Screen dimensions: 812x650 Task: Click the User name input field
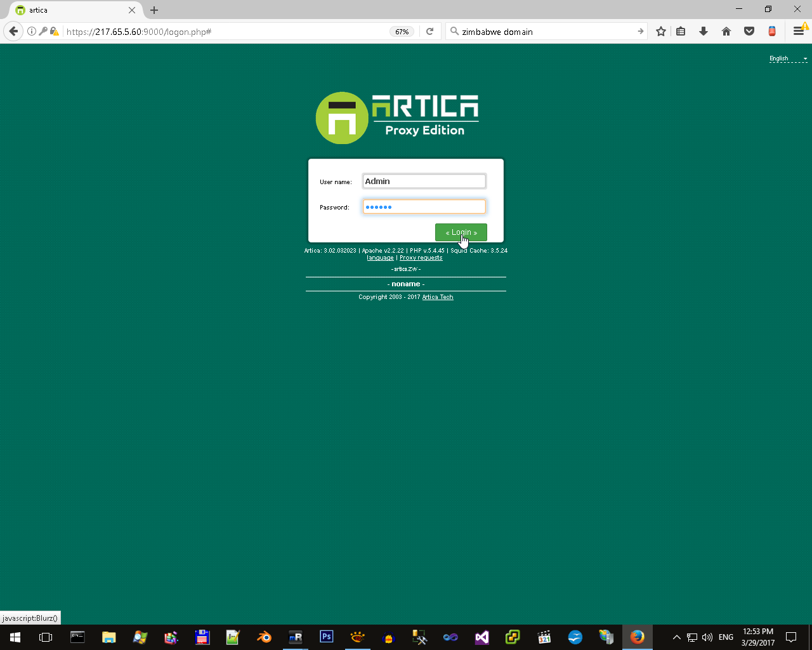click(x=424, y=182)
